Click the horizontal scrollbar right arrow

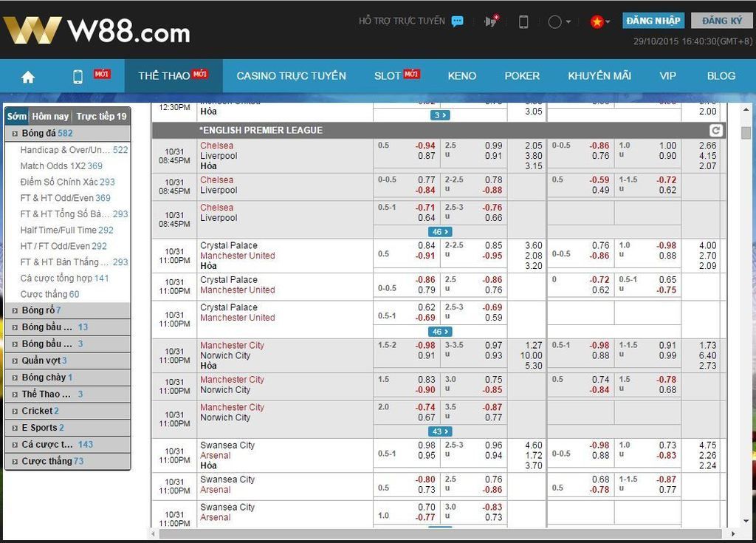point(733,534)
